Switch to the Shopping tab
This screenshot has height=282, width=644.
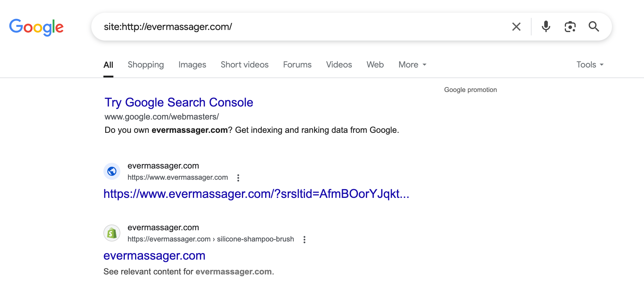[146, 65]
